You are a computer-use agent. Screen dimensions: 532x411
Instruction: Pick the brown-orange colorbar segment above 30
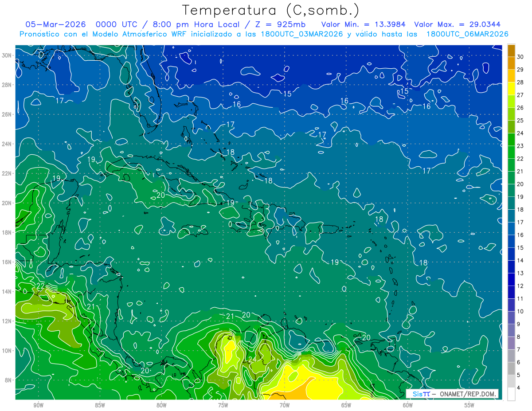tap(511, 50)
